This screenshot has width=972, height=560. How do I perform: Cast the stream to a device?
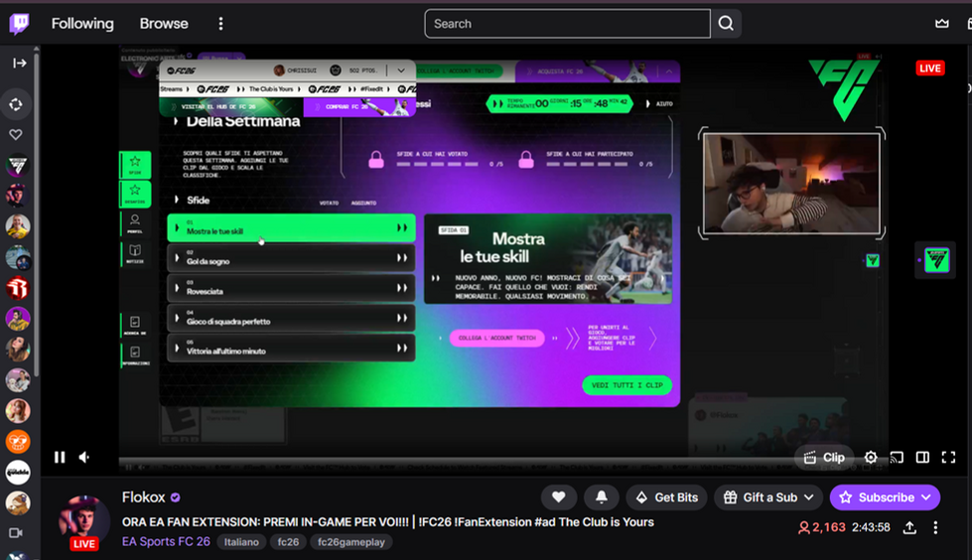(897, 458)
